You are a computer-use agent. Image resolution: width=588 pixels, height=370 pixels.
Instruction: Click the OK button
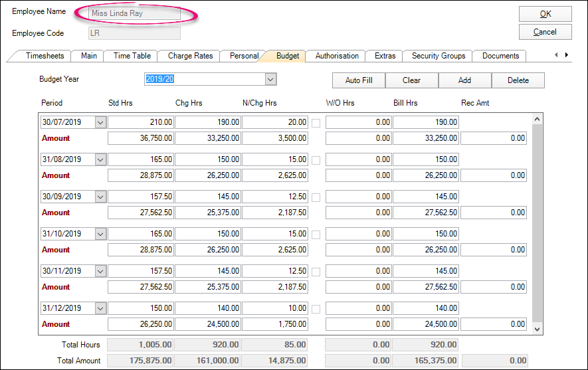(x=545, y=15)
